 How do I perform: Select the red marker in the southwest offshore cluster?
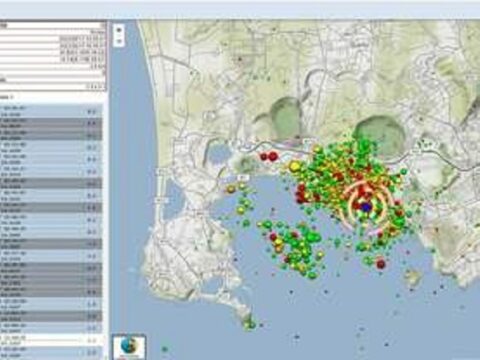[273, 237]
